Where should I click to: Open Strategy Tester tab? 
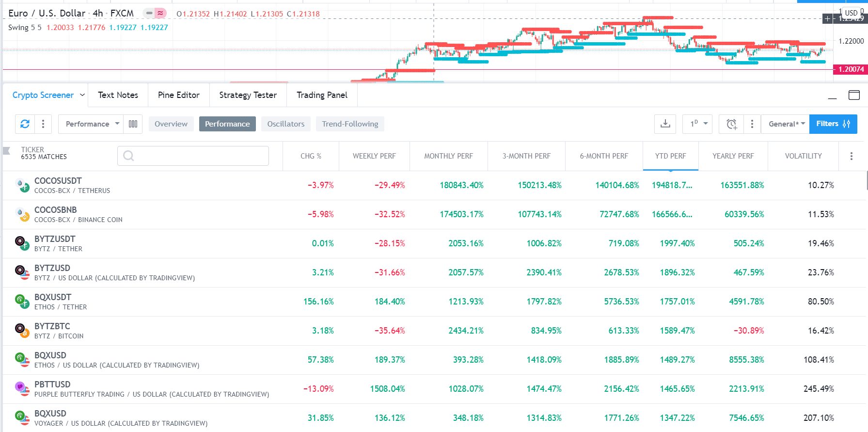[x=248, y=95]
